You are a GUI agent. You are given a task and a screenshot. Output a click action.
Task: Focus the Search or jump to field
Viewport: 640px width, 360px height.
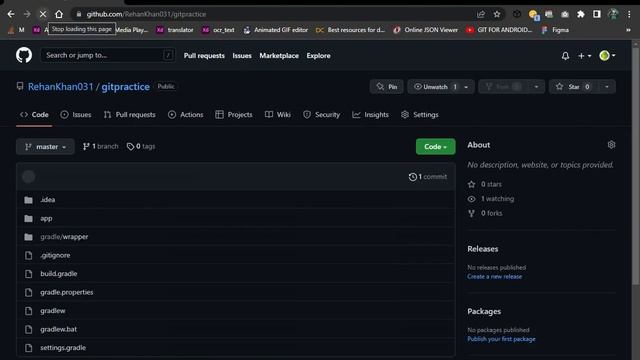point(108,55)
